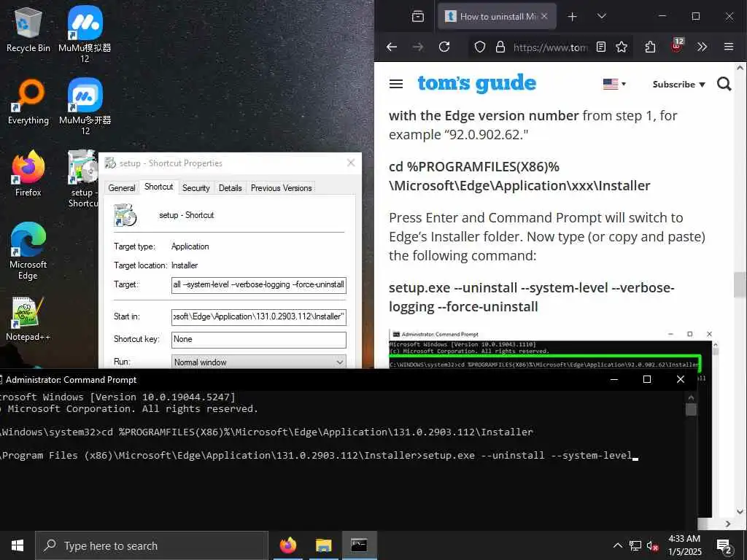This screenshot has width=747, height=560.
Task: Open Firefox extensions puzzle icon
Action: (650, 47)
